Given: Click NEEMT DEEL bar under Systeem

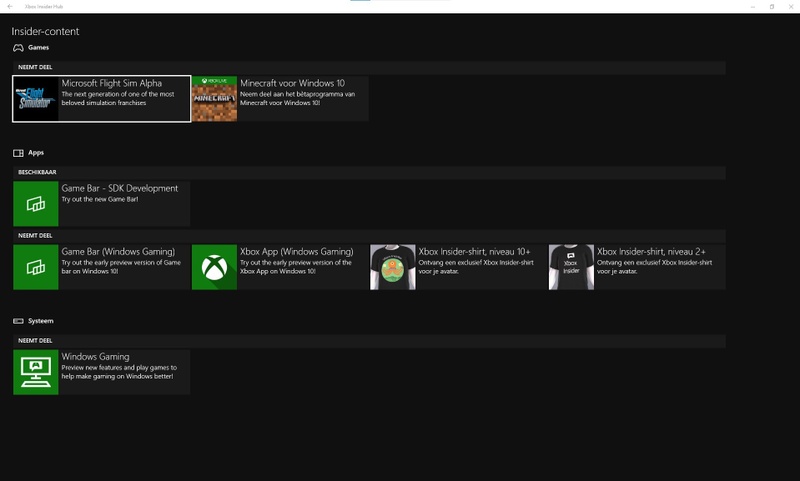Looking at the screenshot, I should [369, 341].
